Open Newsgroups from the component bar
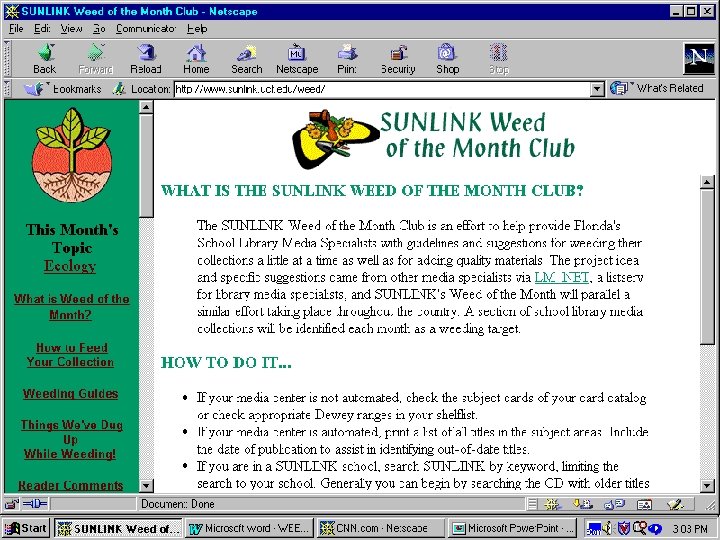The image size is (720, 540). [x=614, y=504]
